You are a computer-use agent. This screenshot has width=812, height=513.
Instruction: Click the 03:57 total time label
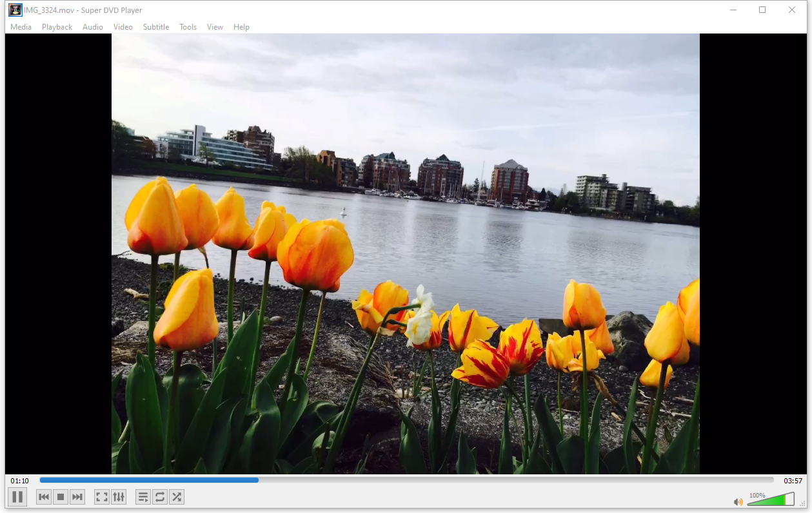point(793,481)
